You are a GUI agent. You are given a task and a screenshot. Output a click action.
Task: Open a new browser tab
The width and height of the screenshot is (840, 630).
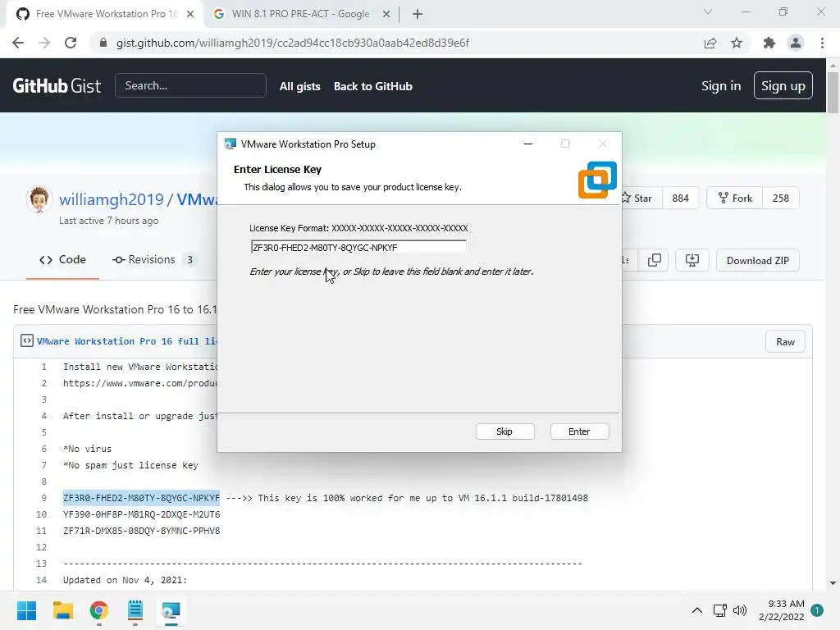click(418, 14)
